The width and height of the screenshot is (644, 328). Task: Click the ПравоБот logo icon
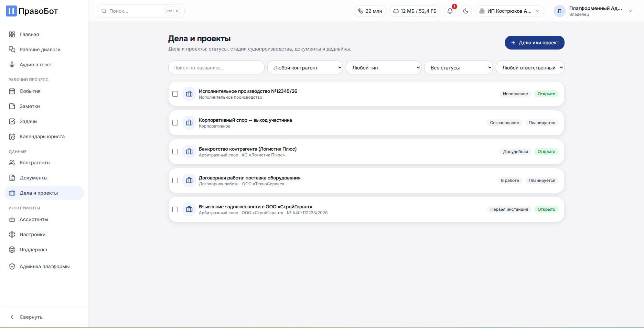coord(11,11)
